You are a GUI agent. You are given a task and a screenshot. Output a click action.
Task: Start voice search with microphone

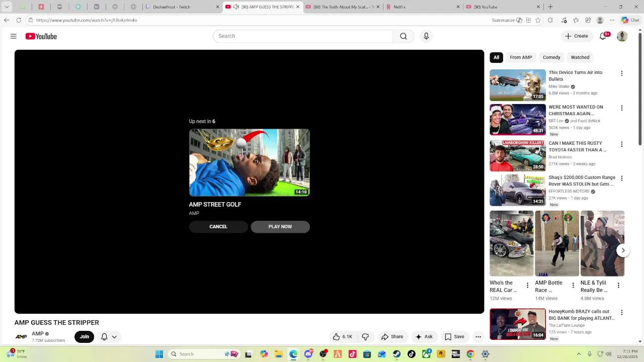pos(426,36)
